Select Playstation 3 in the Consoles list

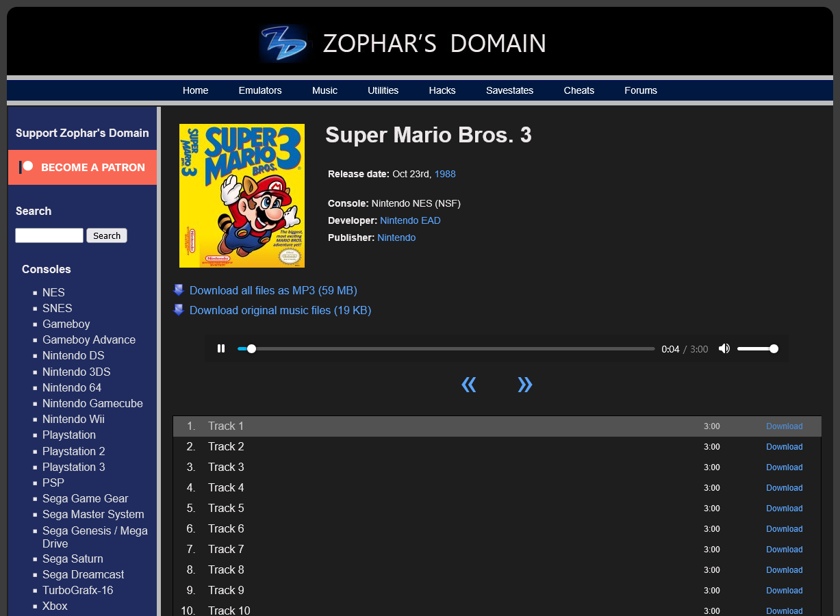74,467
